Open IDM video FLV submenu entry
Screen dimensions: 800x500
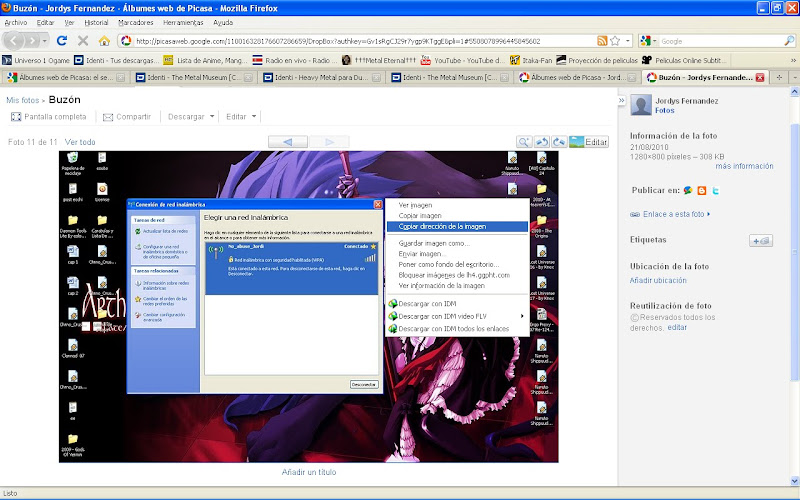457,316
